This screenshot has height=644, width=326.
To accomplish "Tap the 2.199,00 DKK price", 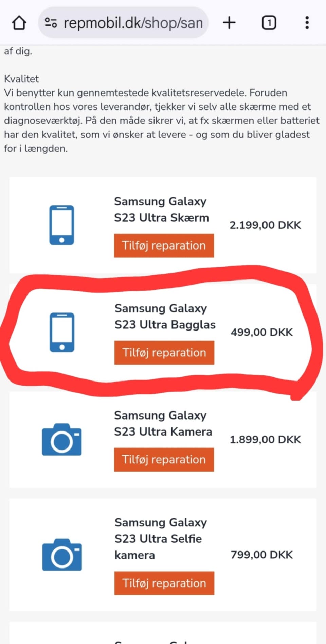I will tap(265, 225).
